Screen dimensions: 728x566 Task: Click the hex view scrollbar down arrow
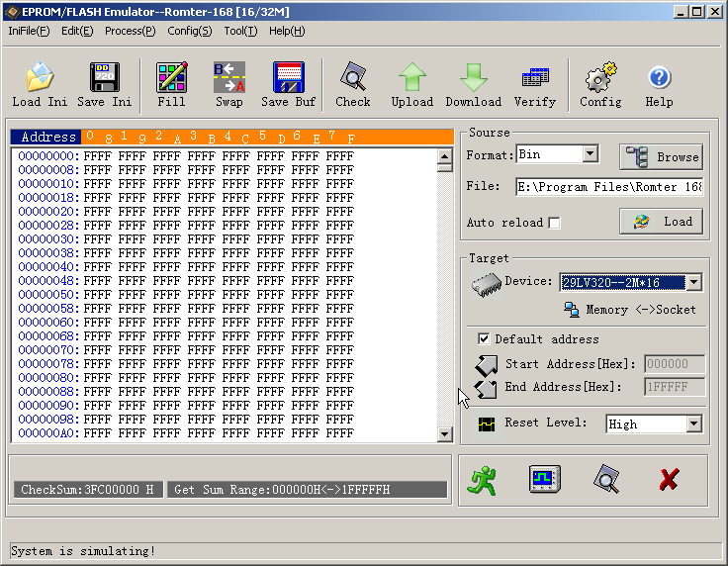point(445,434)
